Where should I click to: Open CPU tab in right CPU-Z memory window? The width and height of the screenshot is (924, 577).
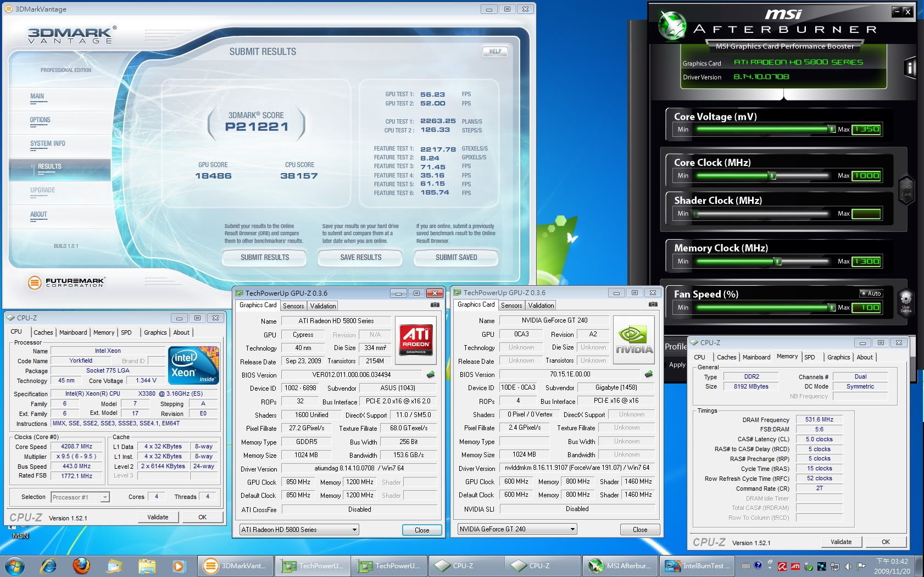(x=699, y=357)
